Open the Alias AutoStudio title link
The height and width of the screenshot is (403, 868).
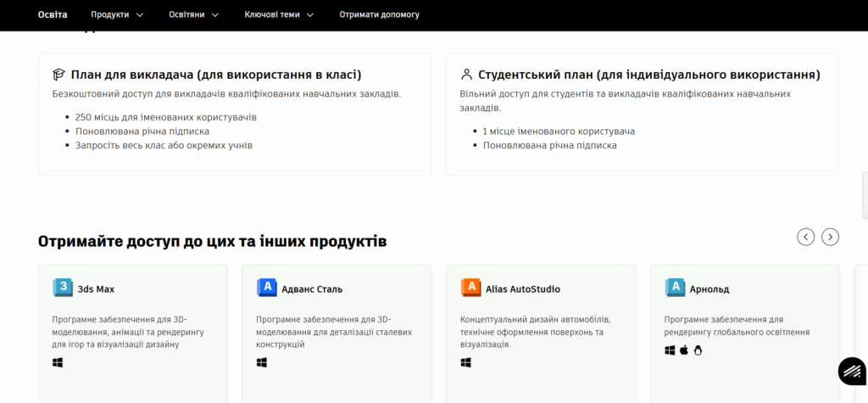522,289
